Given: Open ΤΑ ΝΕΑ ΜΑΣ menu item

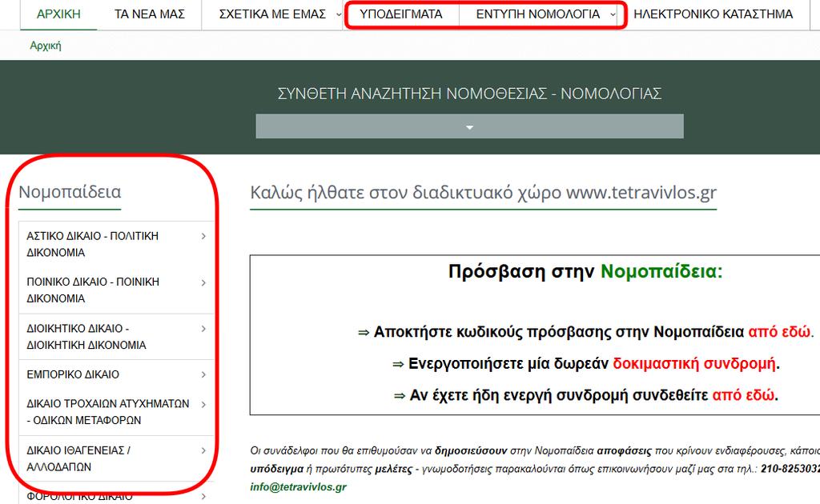Looking at the screenshot, I should tap(150, 14).
